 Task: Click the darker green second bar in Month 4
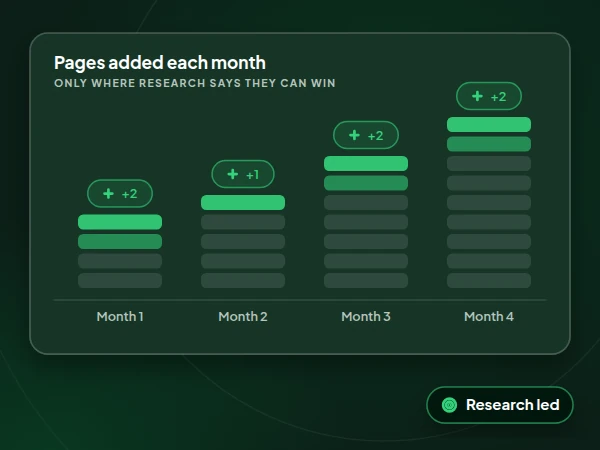pyautogui.click(x=489, y=144)
